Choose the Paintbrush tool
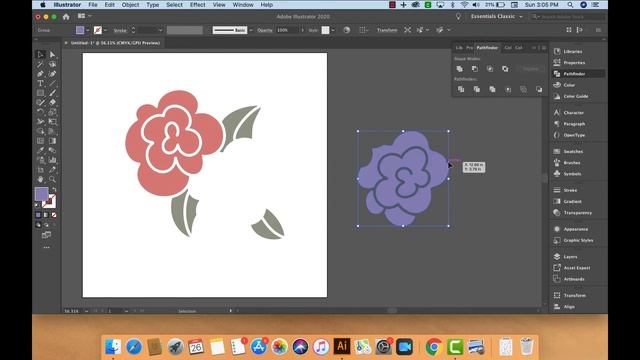Viewport: 640px width, 360px height. [53, 93]
